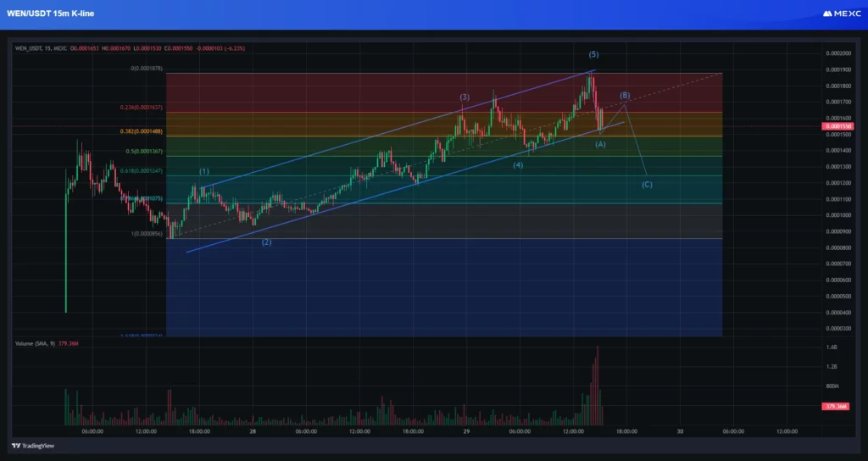Click the -0.0000103 (-6.23%) change value
The image size is (868, 461).
click(x=221, y=48)
